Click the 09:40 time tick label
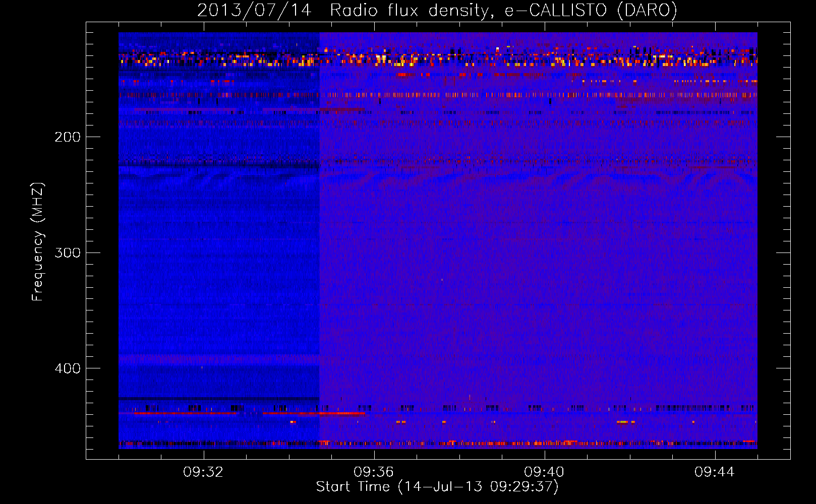The image size is (816, 504). pyautogui.click(x=544, y=472)
